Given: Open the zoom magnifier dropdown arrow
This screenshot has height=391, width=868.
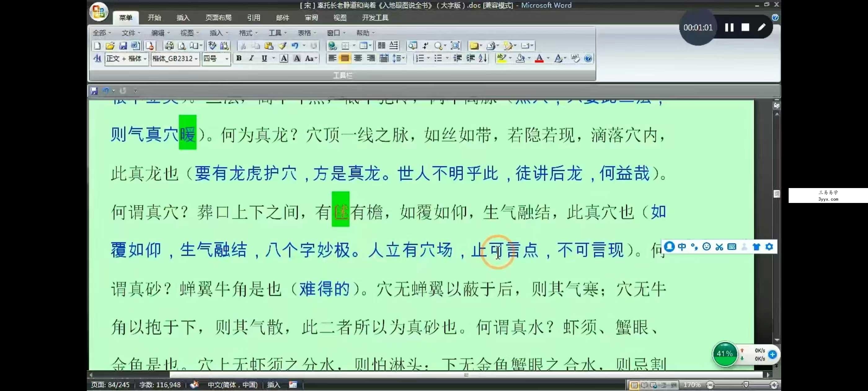Looking at the screenshot, I should [x=445, y=46].
